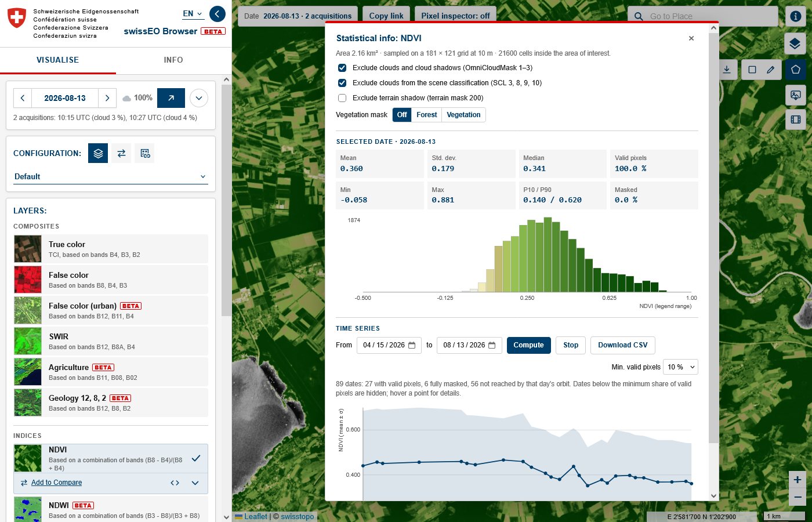Switch to the INFO tab
This screenshot has height=522, width=812.
click(173, 60)
